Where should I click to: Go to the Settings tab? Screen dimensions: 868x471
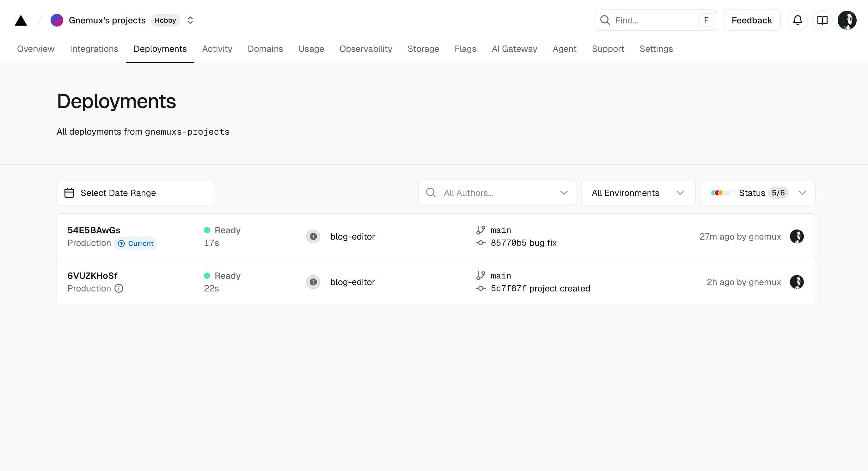coord(656,49)
